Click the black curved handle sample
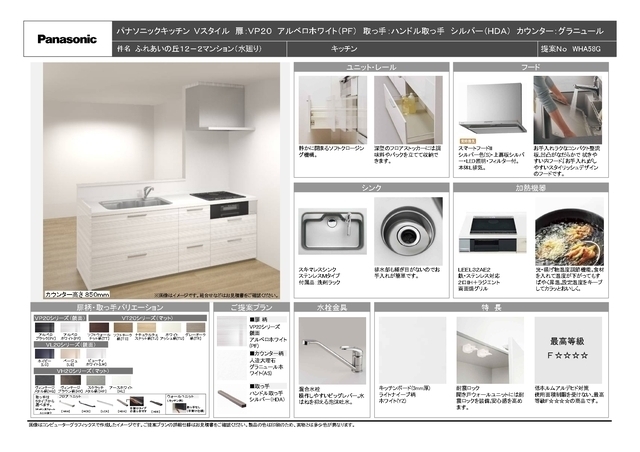640x452 pixels. (86, 403)
